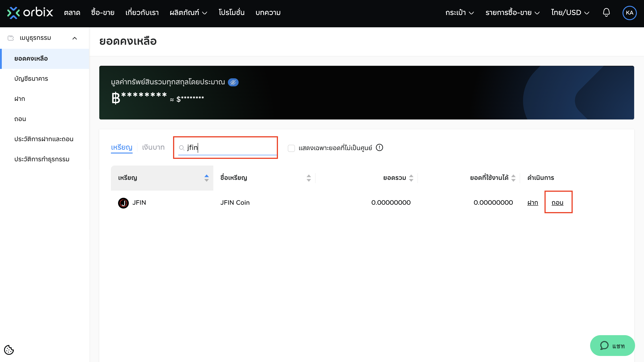Click the JFIN coin logo
This screenshot has width=644, height=362.
(x=123, y=203)
